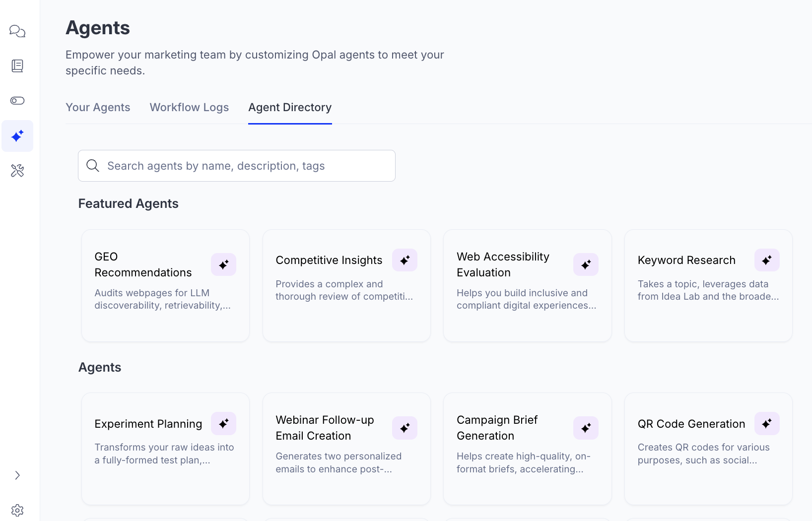Select the Agent Directory tab

pyautogui.click(x=290, y=107)
